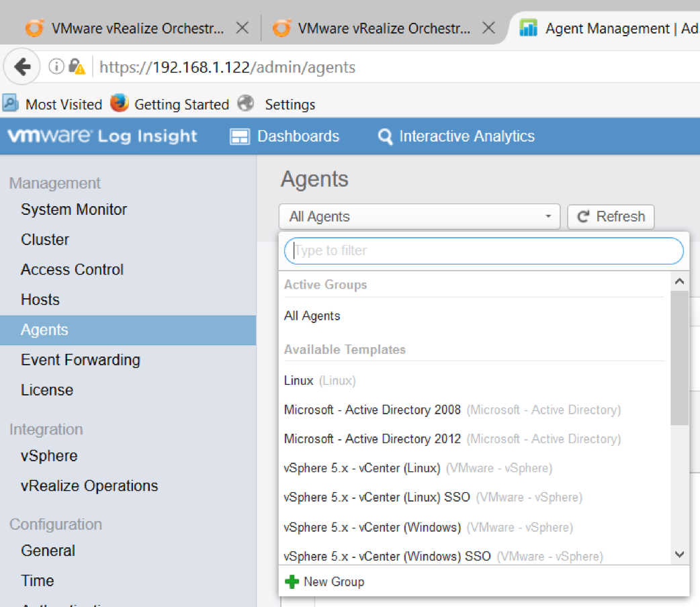Click the browser back arrow button

tap(22, 67)
